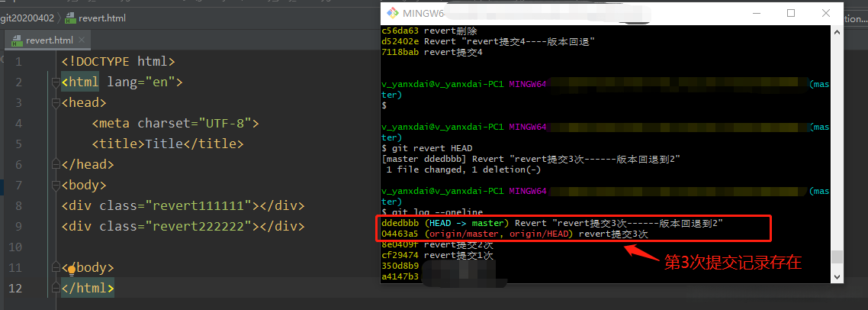Click the '8e0409f revert提交2次' log line
The height and width of the screenshot is (310, 868).
click(x=437, y=244)
